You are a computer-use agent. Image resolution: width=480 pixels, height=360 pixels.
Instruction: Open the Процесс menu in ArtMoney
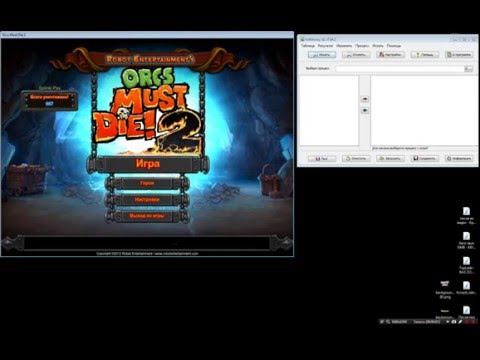[x=362, y=46]
